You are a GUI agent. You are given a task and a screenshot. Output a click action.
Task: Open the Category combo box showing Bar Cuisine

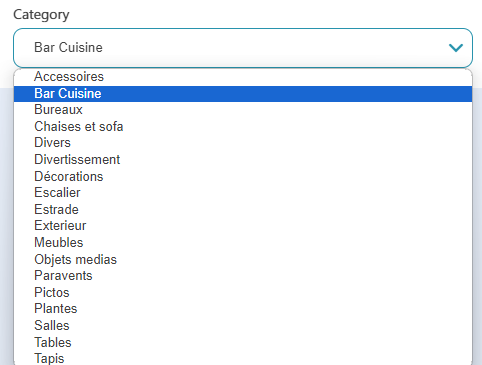pyautogui.click(x=243, y=48)
